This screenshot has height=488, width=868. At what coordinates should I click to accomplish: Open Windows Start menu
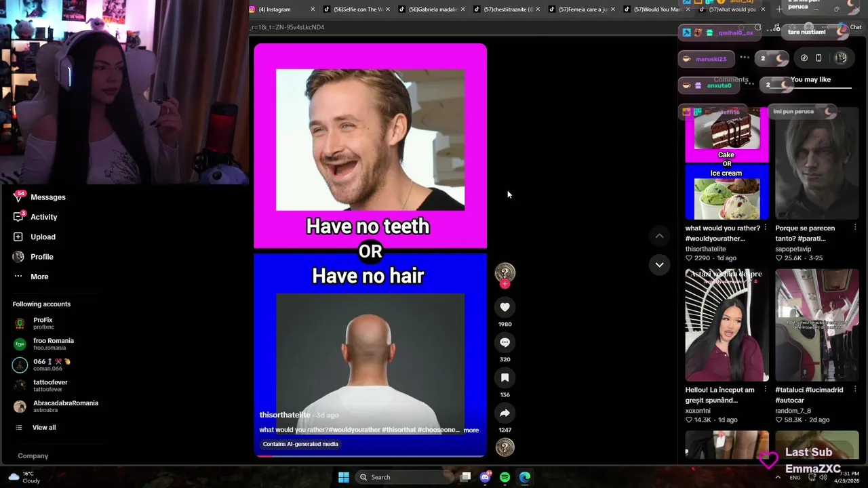point(344,477)
